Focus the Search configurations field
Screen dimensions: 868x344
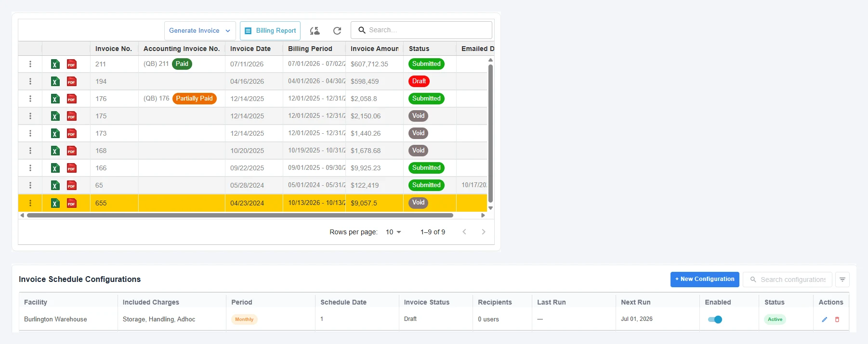coord(788,280)
